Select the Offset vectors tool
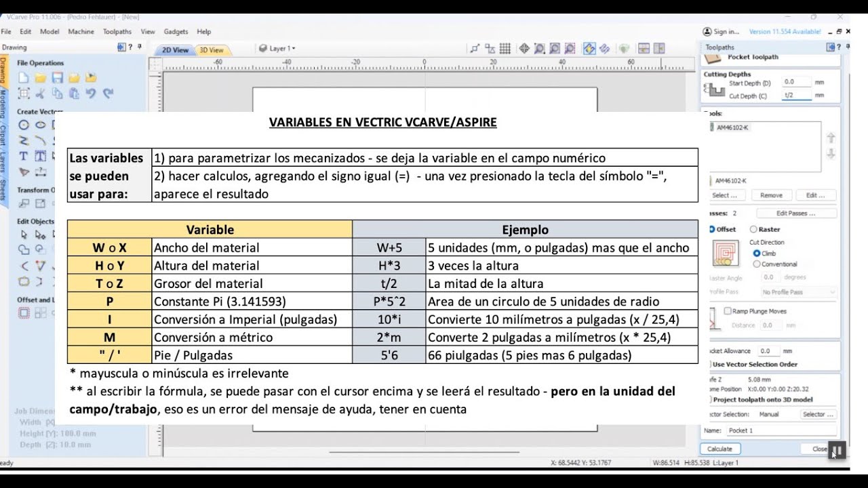The image size is (868, 488). (24, 312)
